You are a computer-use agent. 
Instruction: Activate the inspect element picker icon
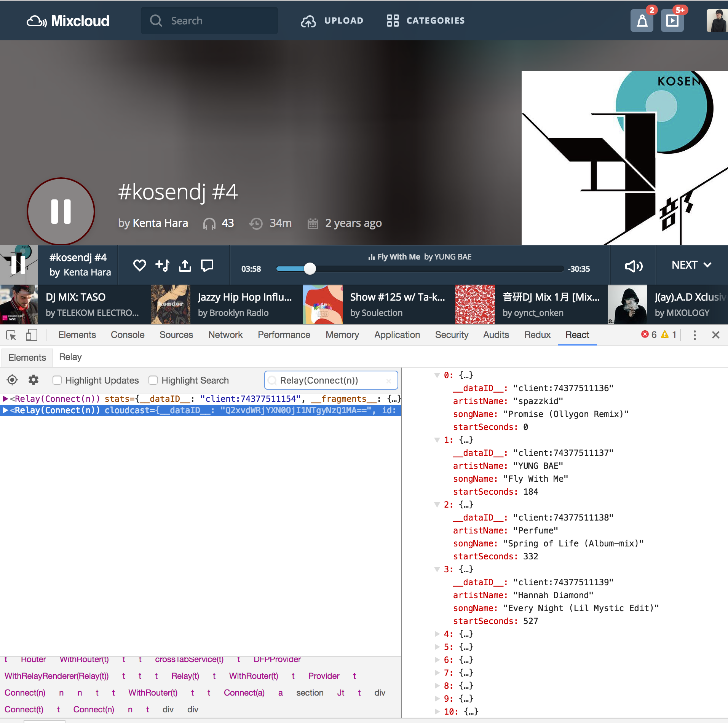11,335
